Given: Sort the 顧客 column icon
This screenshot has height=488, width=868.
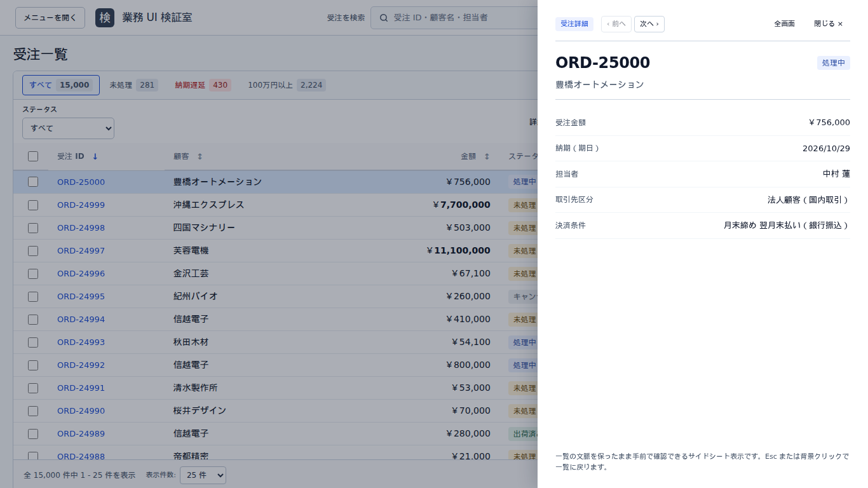Looking at the screenshot, I should click(200, 156).
